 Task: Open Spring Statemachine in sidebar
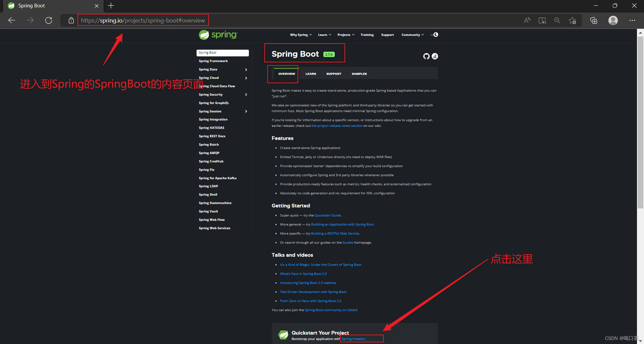215,203
